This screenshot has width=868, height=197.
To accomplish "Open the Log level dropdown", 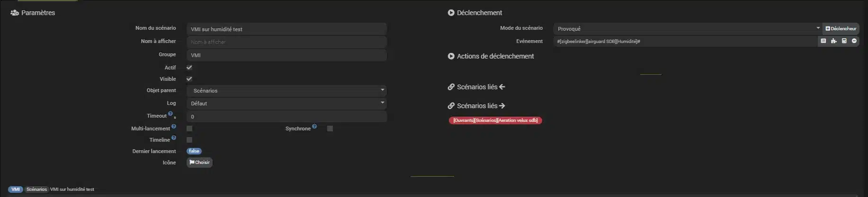I will click(x=286, y=103).
